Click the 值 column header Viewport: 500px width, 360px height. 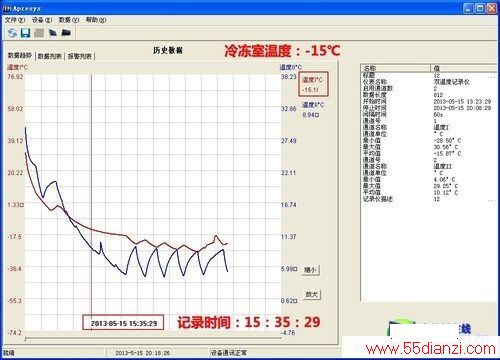464,68
